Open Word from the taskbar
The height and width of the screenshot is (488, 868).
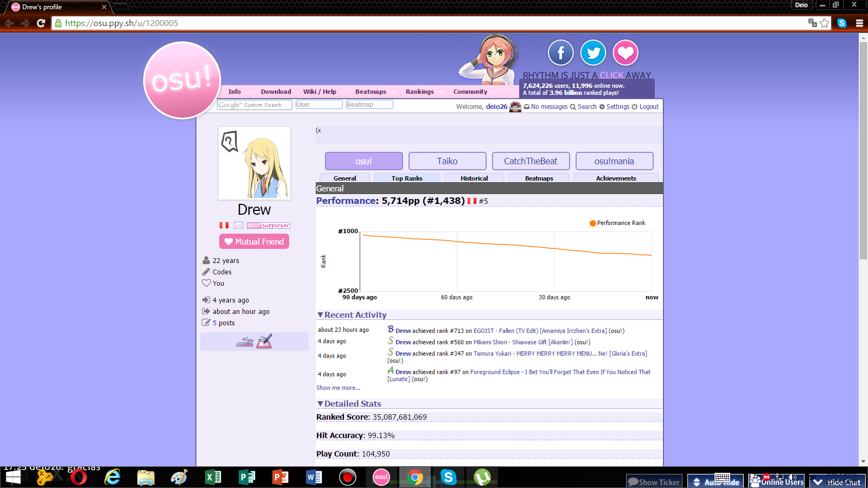click(314, 477)
